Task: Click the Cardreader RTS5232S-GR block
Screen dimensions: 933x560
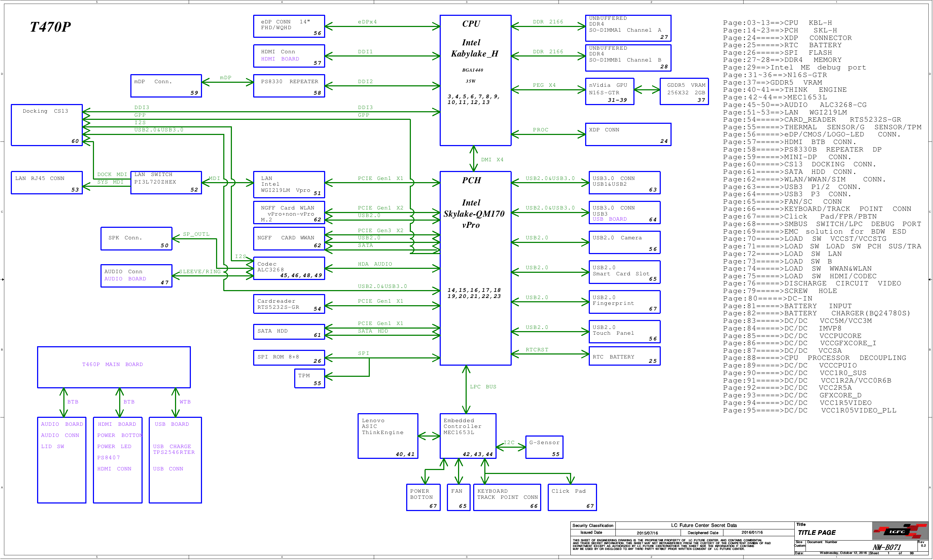Action: [x=289, y=304]
